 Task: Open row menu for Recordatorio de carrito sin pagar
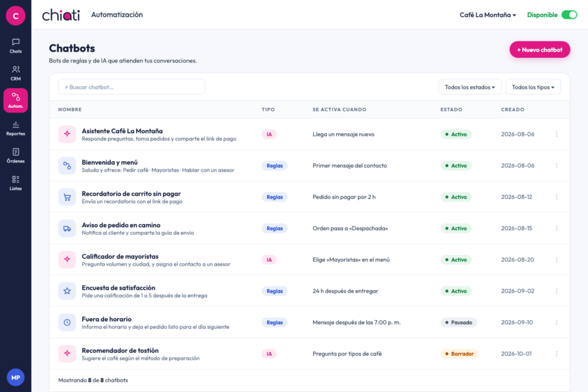coord(556,197)
